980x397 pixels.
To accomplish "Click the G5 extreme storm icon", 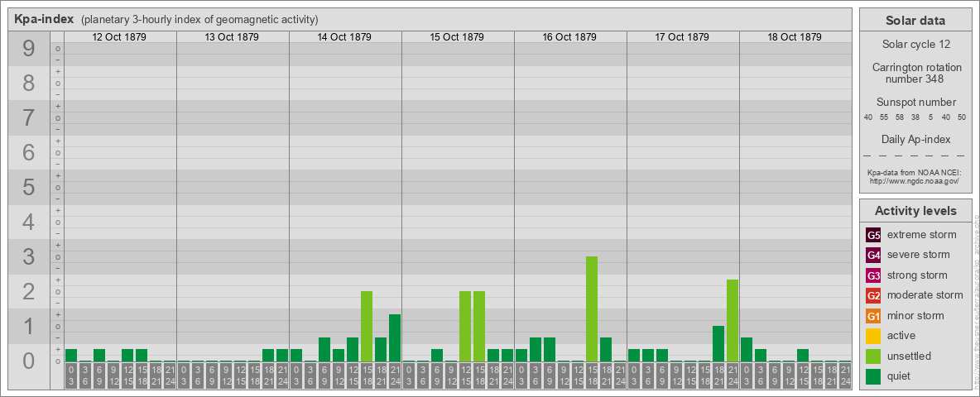I will coord(873,235).
